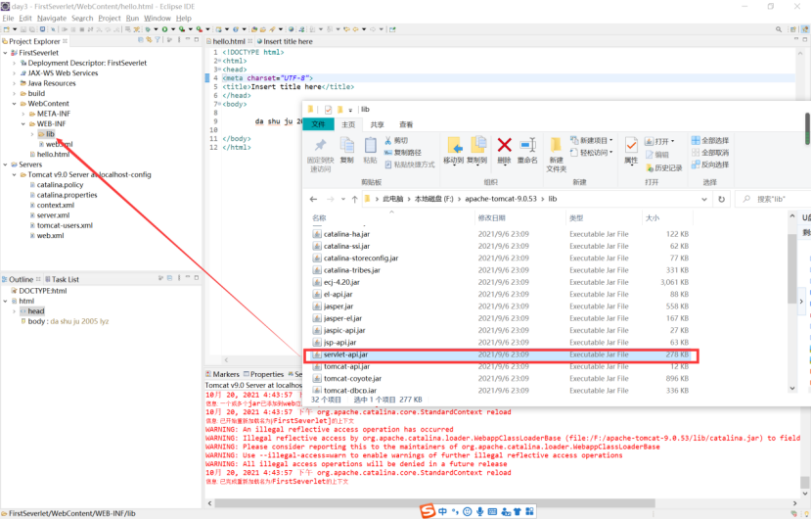Collapse the WEB-INF folder
This screenshot has height=519, width=812.
click(x=23, y=124)
